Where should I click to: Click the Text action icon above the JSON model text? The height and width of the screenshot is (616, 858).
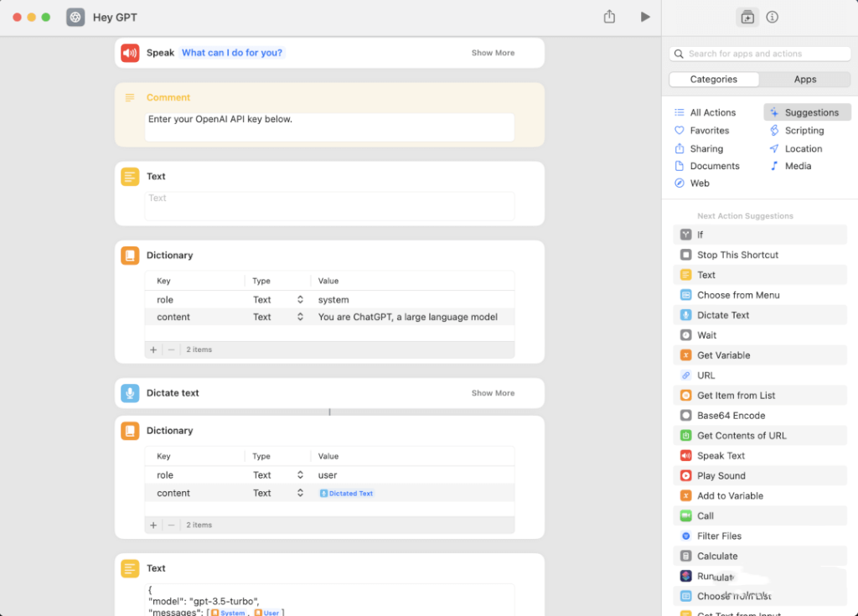pyautogui.click(x=130, y=568)
